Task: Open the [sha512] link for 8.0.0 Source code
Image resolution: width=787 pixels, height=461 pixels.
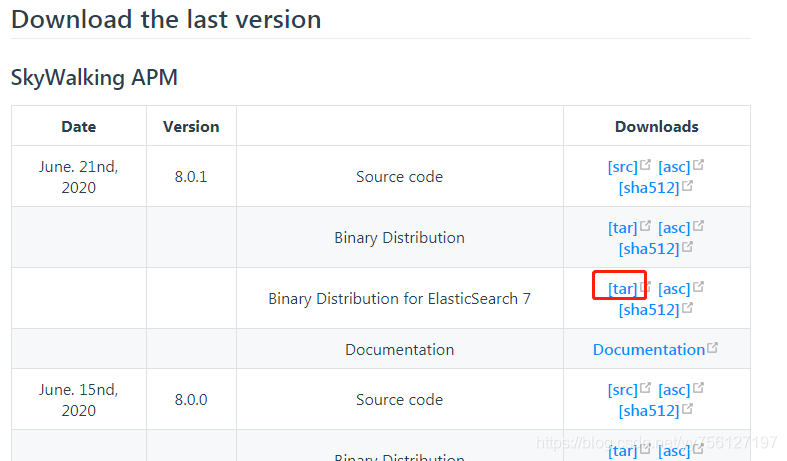Action: point(648,410)
